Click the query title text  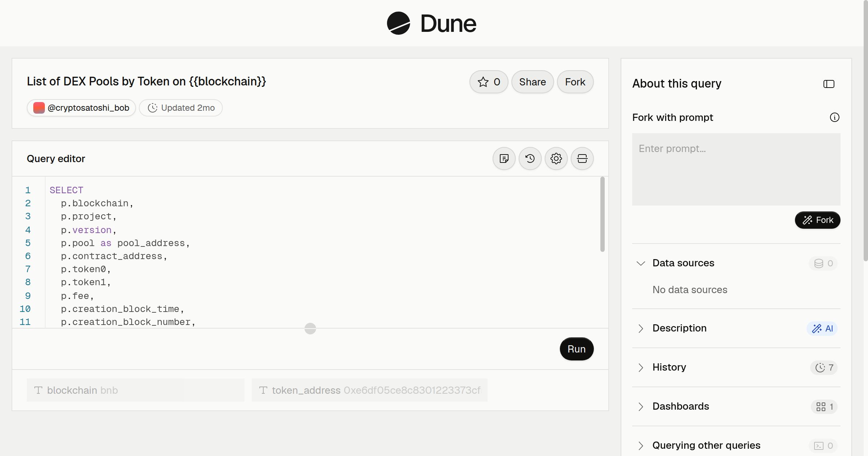pos(146,81)
